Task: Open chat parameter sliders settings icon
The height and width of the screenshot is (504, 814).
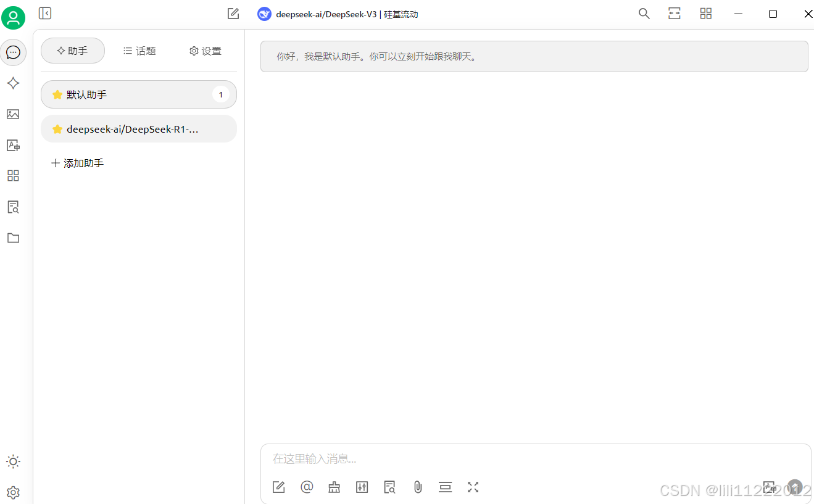Action: tap(362, 487)
